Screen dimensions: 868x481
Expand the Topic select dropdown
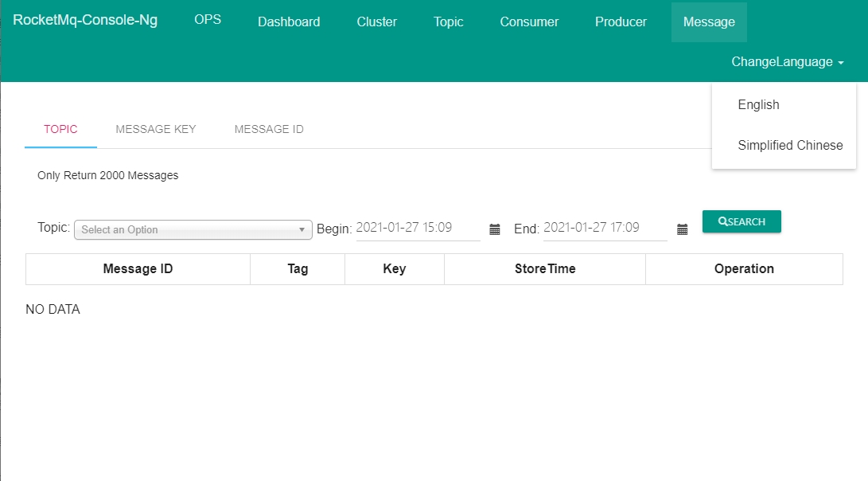pos(193,229)
